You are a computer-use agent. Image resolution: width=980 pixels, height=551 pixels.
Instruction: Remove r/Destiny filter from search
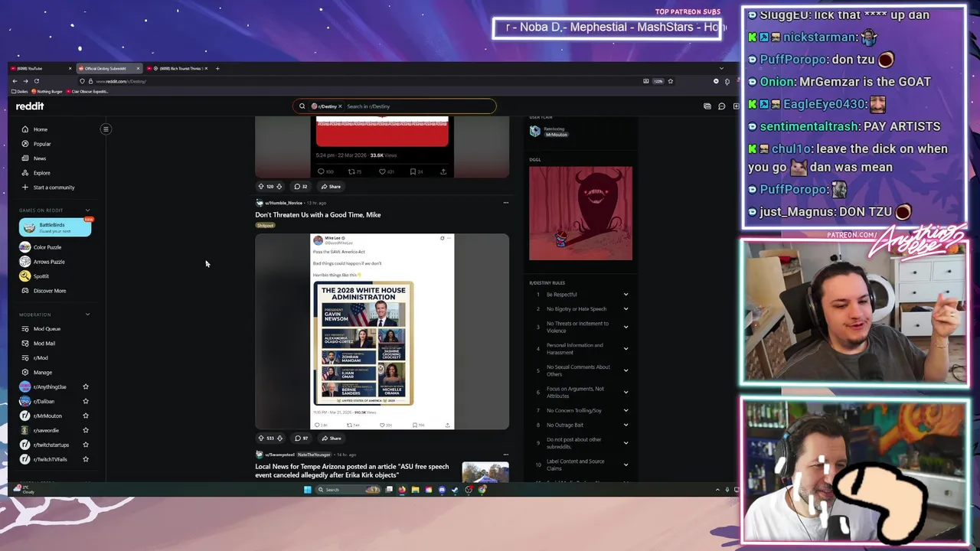(340, 106)
